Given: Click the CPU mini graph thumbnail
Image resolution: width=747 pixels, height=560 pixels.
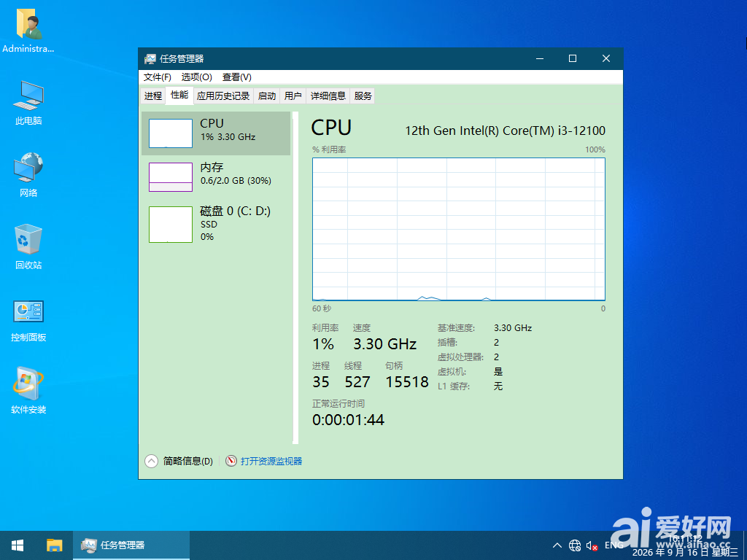Looking at the screenshot, I should coord(171,133).
